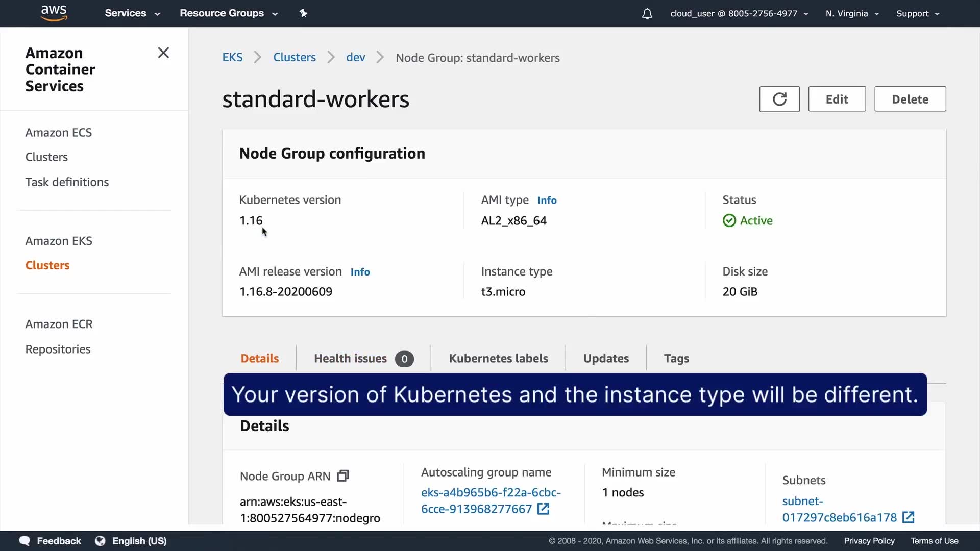Viewport: 980px width, 551px height.
Task: Expand the Services dropdown menu
Action: [x=132, y=13]
